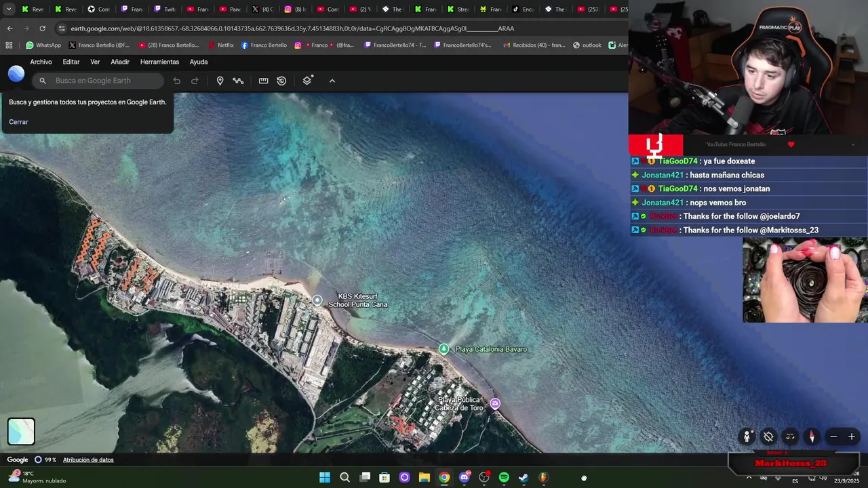The width and height of the screenshot is (868, 488).
Task: Select the draw path or polygon tool
Action: coord(238,81)
